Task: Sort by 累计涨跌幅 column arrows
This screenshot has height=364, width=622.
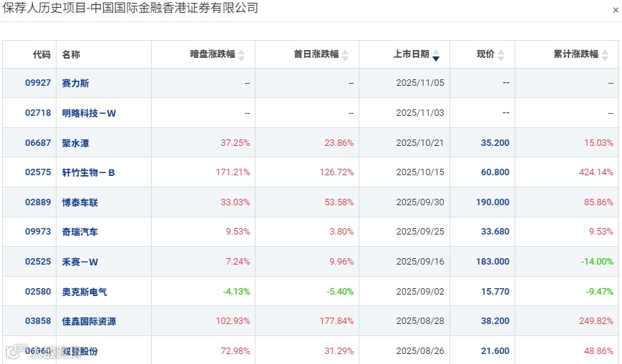Action: coord(605,55)
